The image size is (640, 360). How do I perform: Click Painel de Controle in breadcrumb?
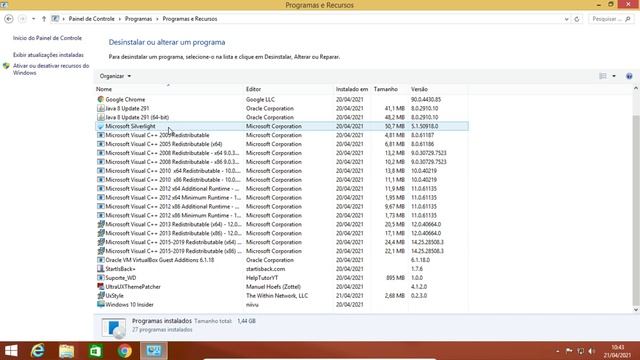[x=91, y=19]
